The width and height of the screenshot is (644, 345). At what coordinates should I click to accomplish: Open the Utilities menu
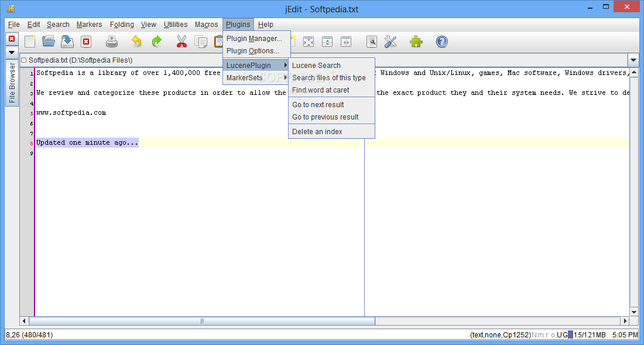(x=176, y=24)
